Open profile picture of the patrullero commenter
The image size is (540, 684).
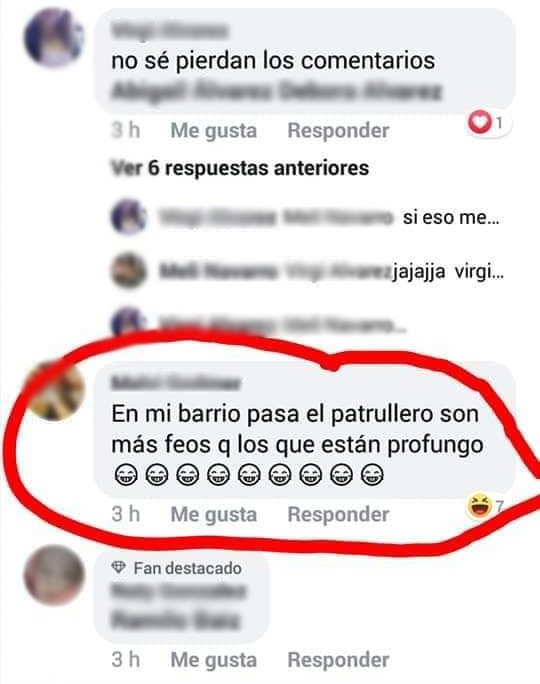pyautogui.click(x=55, y=390)
